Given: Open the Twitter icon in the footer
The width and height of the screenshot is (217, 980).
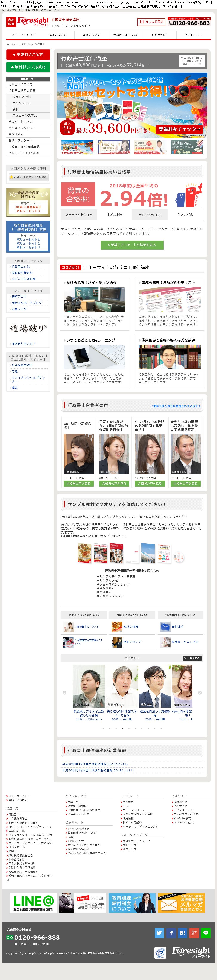Looking at the screenshot, I should pos(159,933).
